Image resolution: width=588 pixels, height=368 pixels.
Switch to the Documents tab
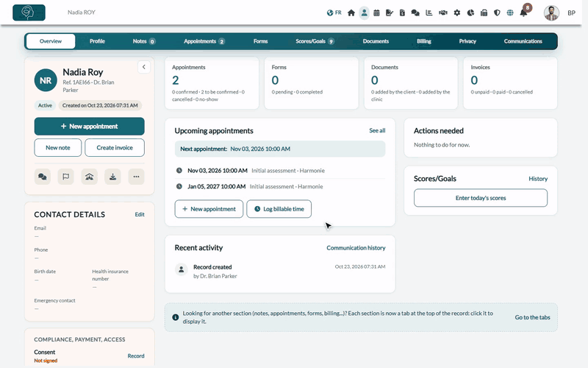pyautogui.click(x=376, y=41)
